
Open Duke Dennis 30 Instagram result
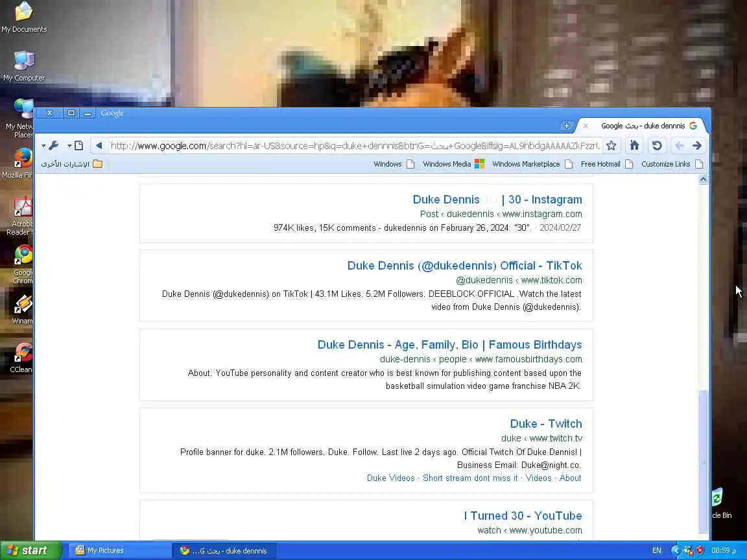(497, 200)
